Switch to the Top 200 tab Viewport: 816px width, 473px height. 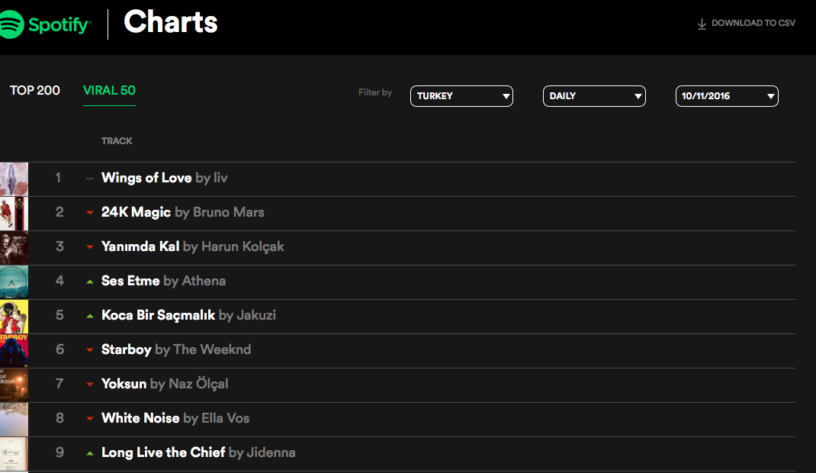coord(35,91)
